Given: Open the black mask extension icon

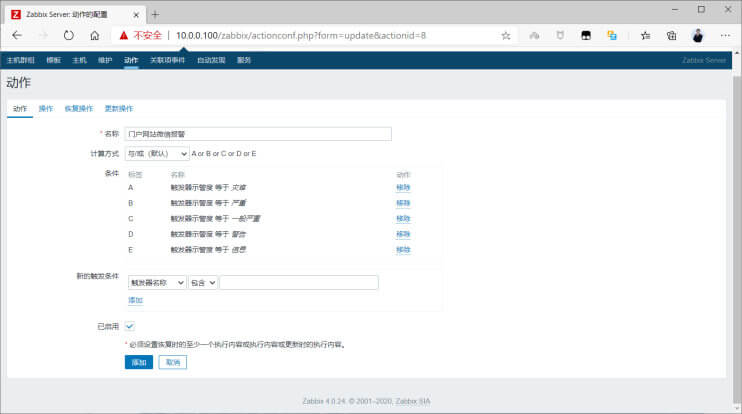Looking at the screenshot, I should click(586, 35).
